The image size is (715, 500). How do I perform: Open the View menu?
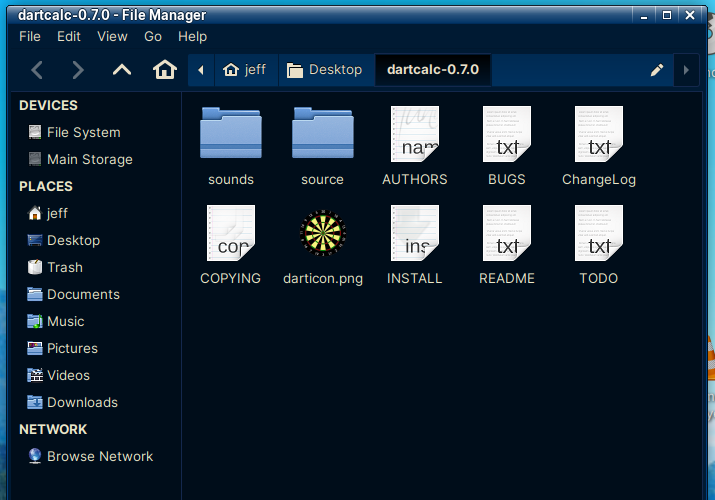click(112, 36)
